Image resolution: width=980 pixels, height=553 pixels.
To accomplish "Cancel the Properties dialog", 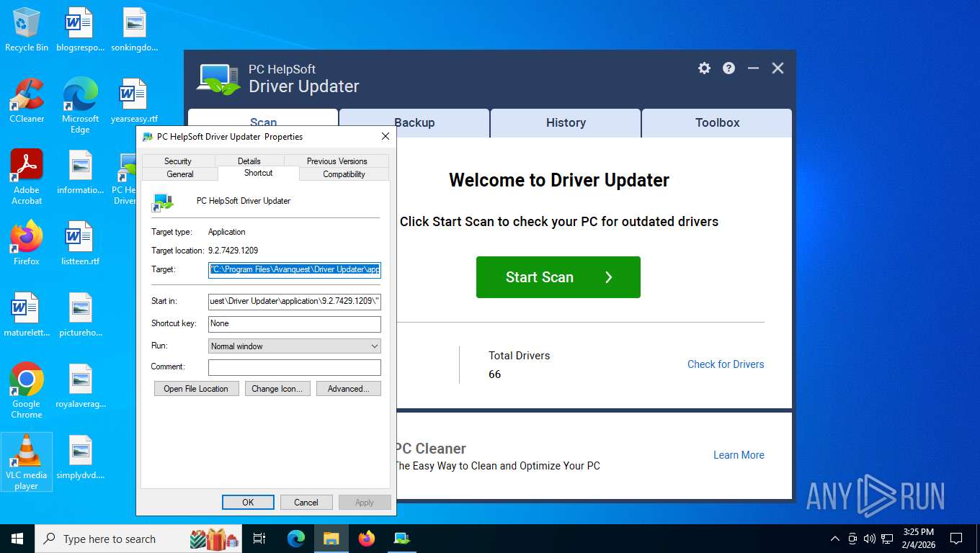I will [306, 503].
